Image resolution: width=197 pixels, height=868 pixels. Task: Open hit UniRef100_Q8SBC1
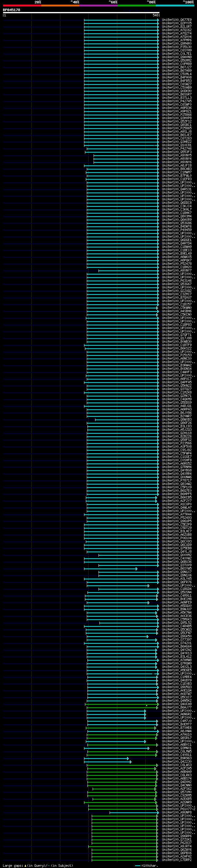coord(176,125)
